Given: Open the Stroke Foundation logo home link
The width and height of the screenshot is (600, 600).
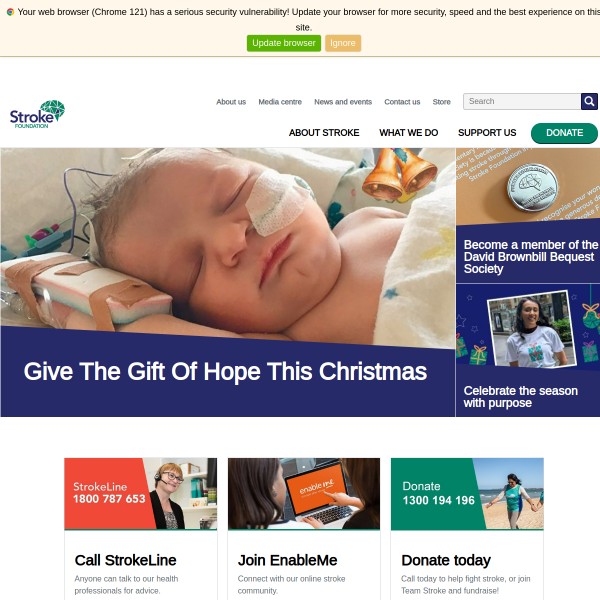Looking at the screenshot, I should (x=37, y=114).
